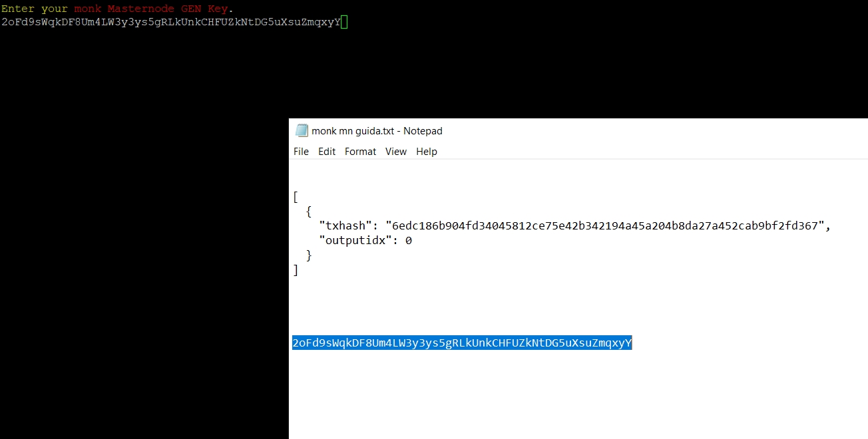Open the File menu in Notepad

(x=301, y=152)
